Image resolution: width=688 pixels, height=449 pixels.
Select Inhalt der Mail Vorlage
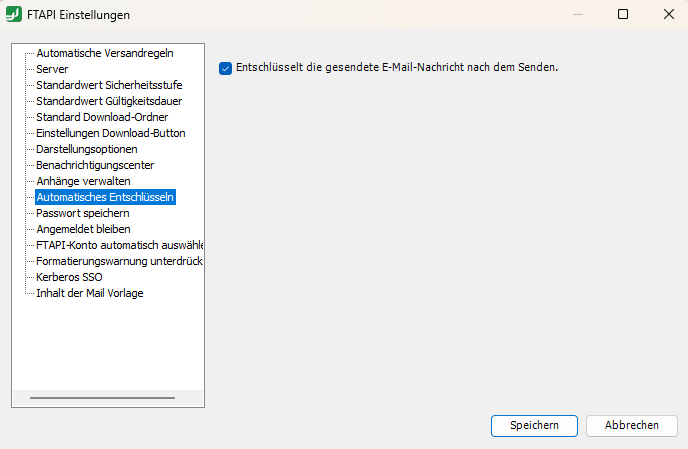(90, 293)
